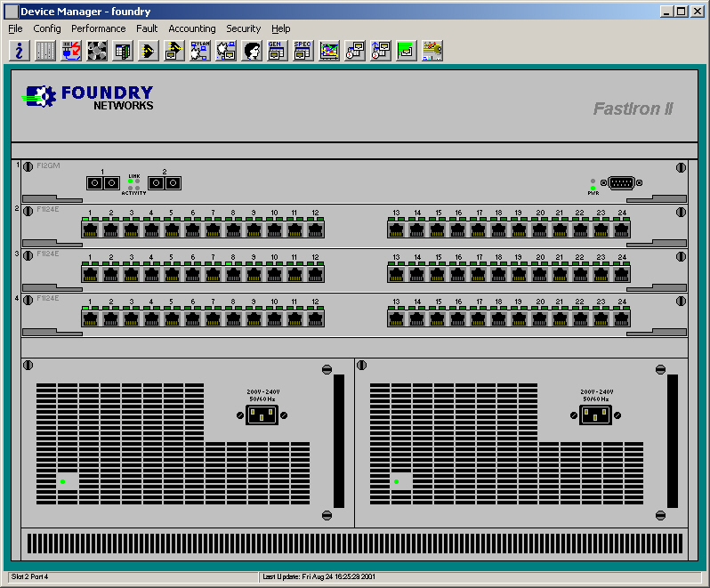Select port 4 on slot 2 module
Image resolution: width=710 pixels, height=588 pixels.
[x=151, y=230]
